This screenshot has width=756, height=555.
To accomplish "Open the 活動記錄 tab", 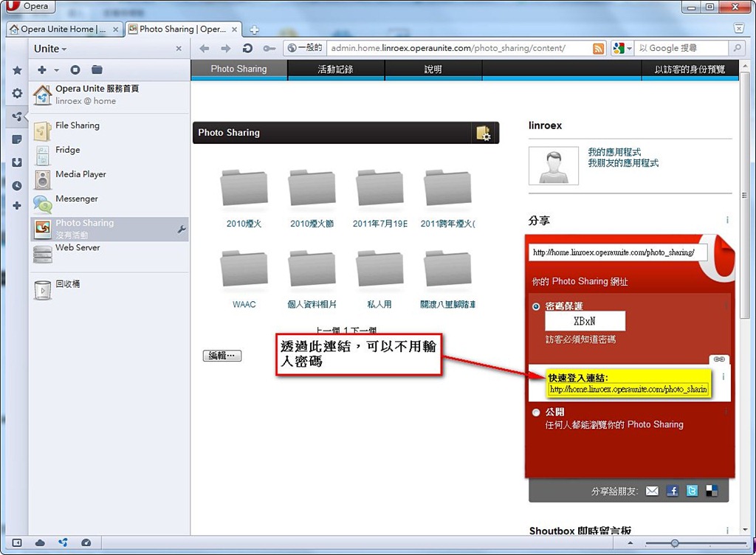I will (x=336, y=69).
